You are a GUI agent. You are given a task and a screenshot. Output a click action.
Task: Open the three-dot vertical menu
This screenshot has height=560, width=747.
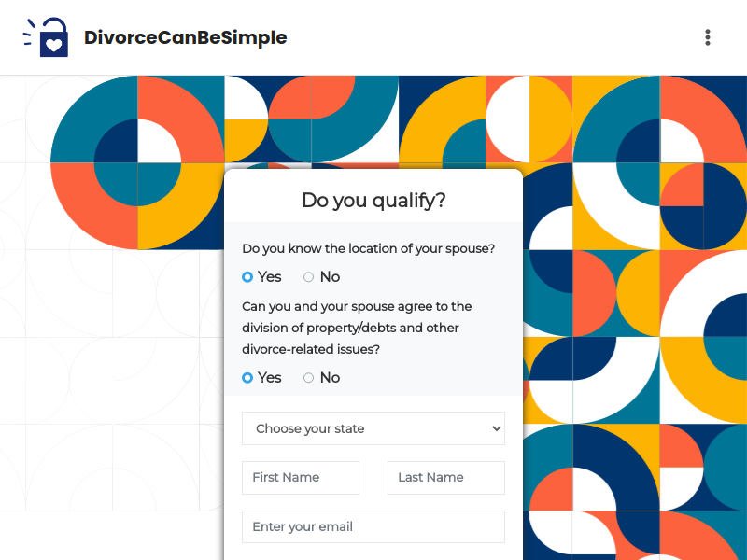[x=708, y=37]
